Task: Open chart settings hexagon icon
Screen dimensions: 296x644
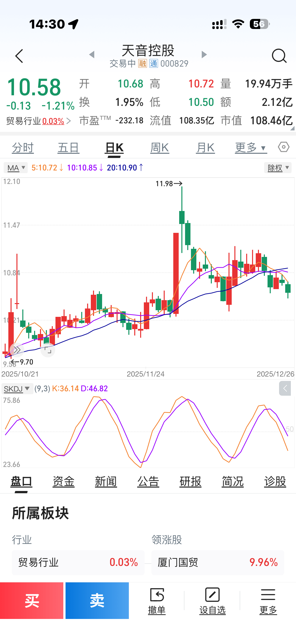Action: pos(284,147)
